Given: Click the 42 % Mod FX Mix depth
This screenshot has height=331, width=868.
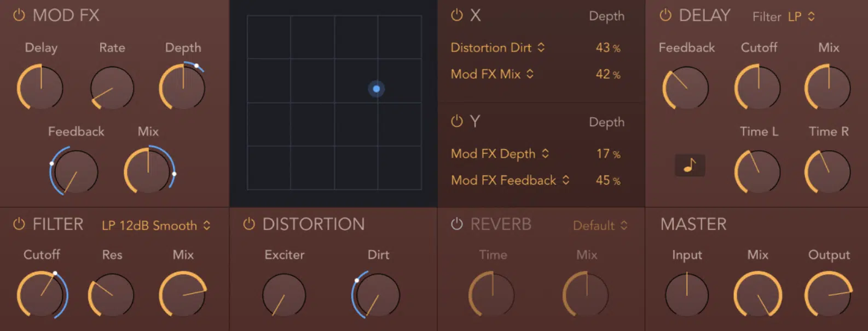Looking at the screenshot, I should [x=607, y=74].
